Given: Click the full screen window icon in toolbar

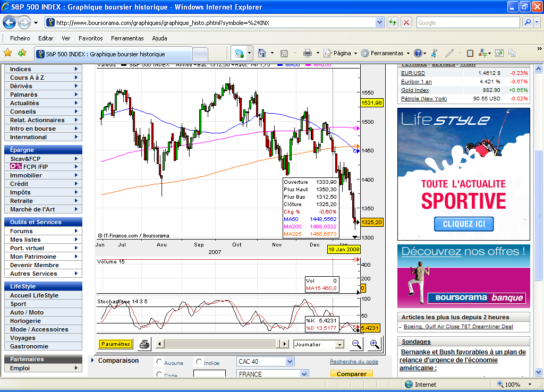Looking at the screenshot, I should (499, 53).
